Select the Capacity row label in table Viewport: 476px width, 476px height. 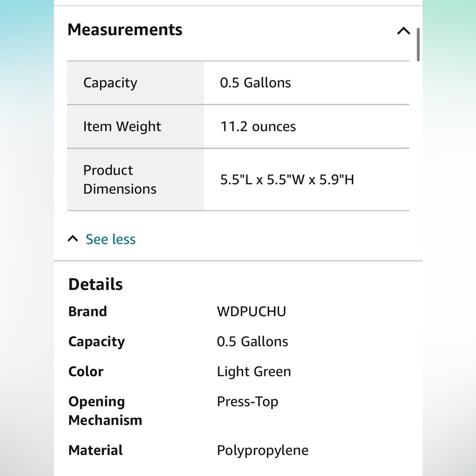click(110, 83)
